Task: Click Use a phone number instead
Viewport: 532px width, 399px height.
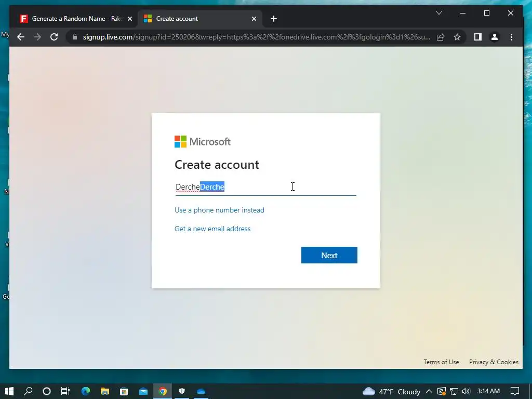Action: tap(219, 210)
